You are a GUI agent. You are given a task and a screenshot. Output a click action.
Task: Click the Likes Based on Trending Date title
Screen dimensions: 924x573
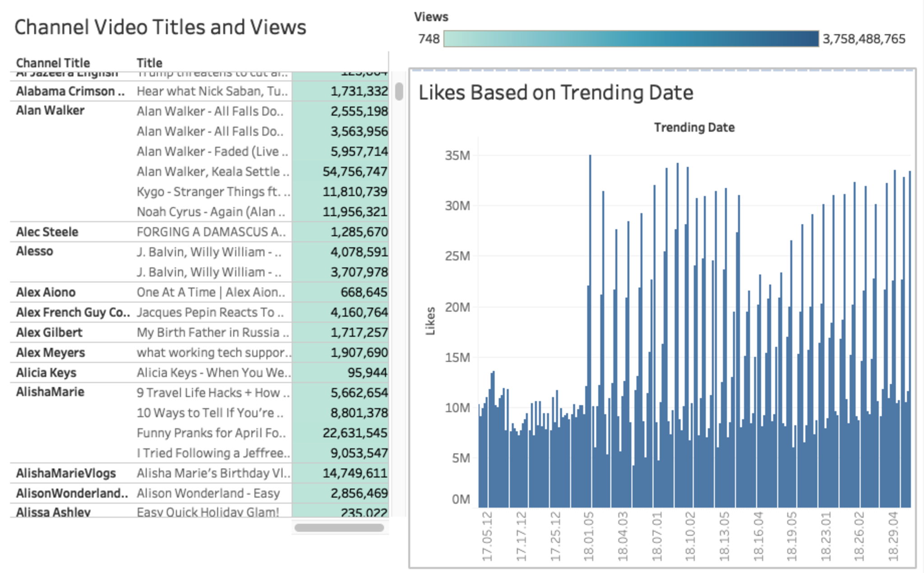click(x=555, y=93)
